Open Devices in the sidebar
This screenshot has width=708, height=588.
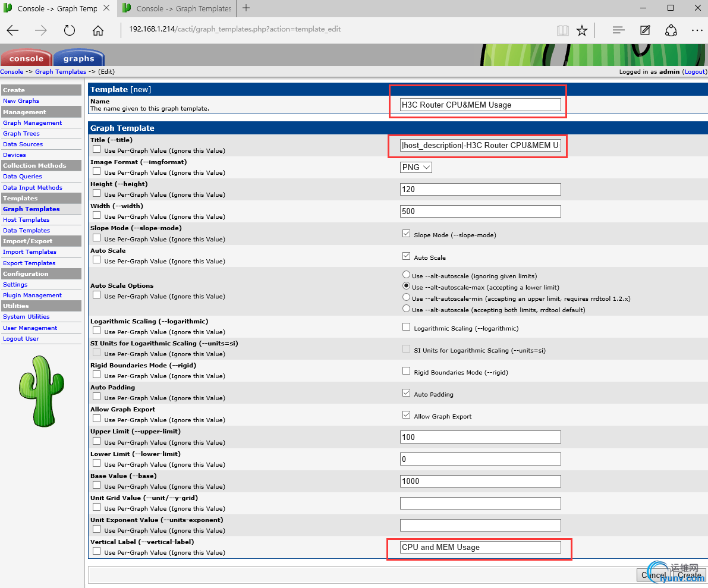14,155
